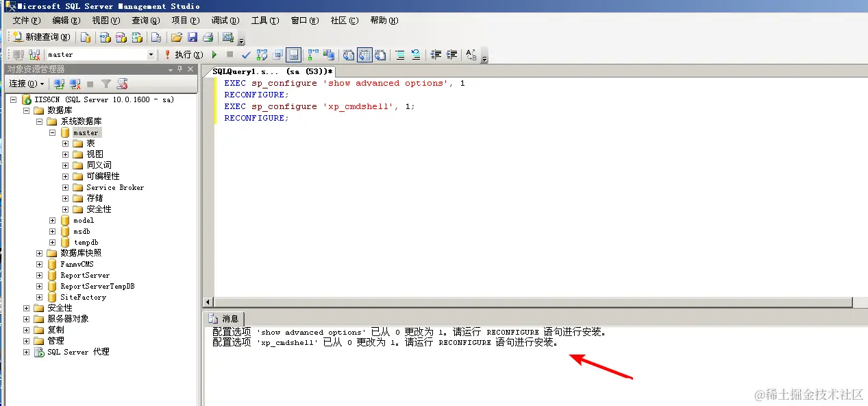Open a SQL Server Compact query
The width and height of the screenshot is (868, 406).
point(156,37)
